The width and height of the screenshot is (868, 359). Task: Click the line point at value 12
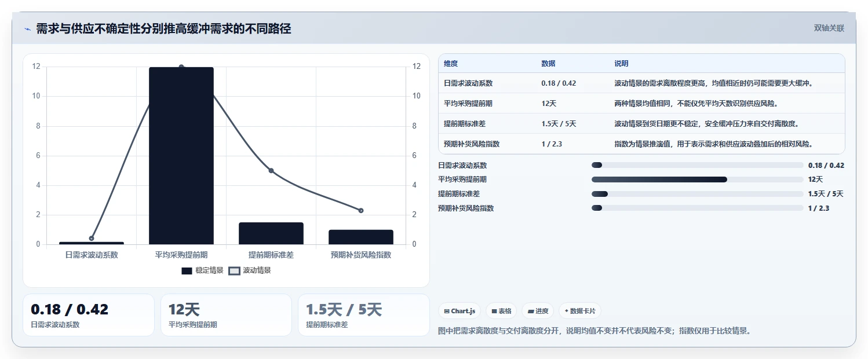point(181,67)
